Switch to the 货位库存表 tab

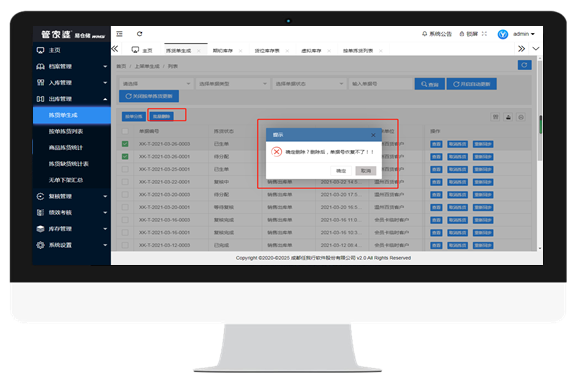267,51
